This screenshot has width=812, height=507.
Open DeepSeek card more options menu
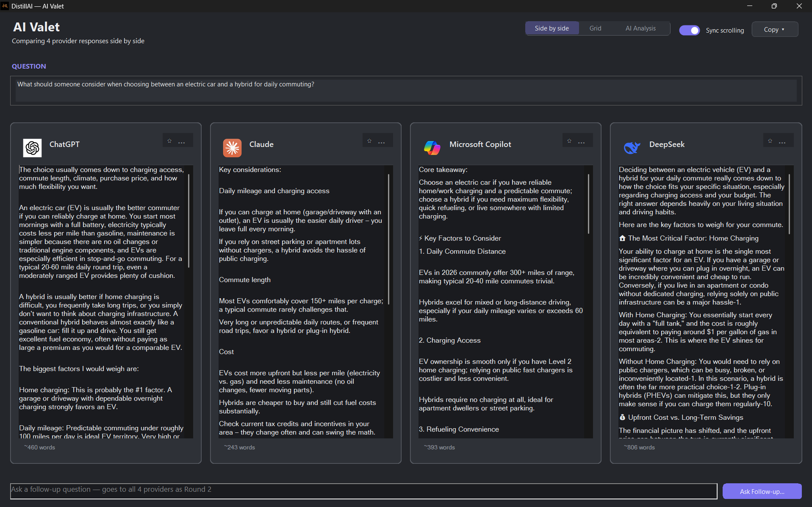pos(782,142)
